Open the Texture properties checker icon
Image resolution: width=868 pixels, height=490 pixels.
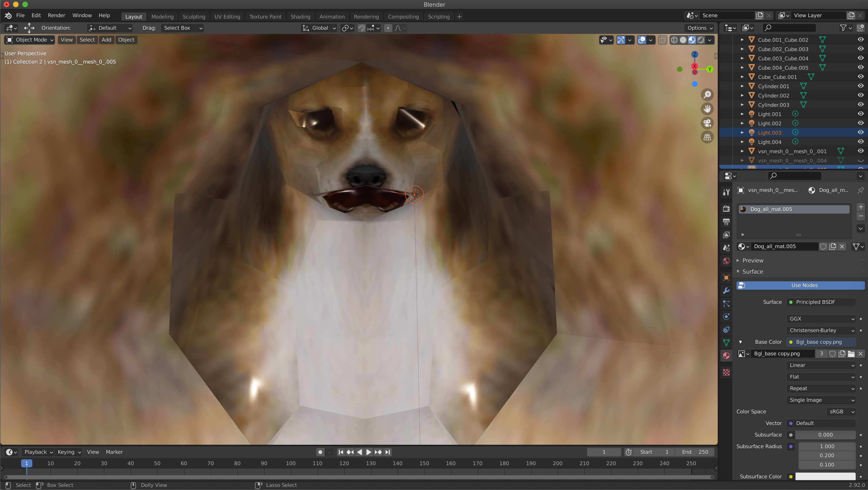click(726, 372)
